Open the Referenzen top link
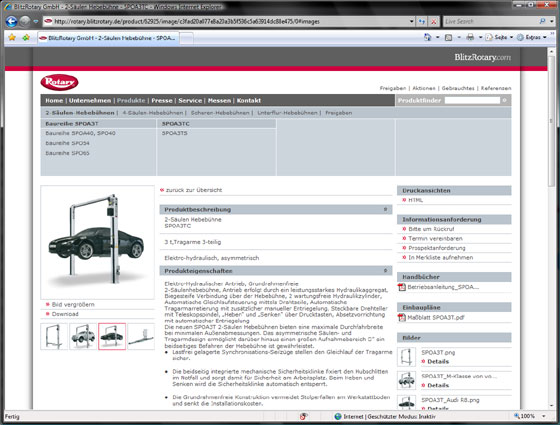Image resolution: width=560 pixels, height=425 pixels. coord(496,88)
